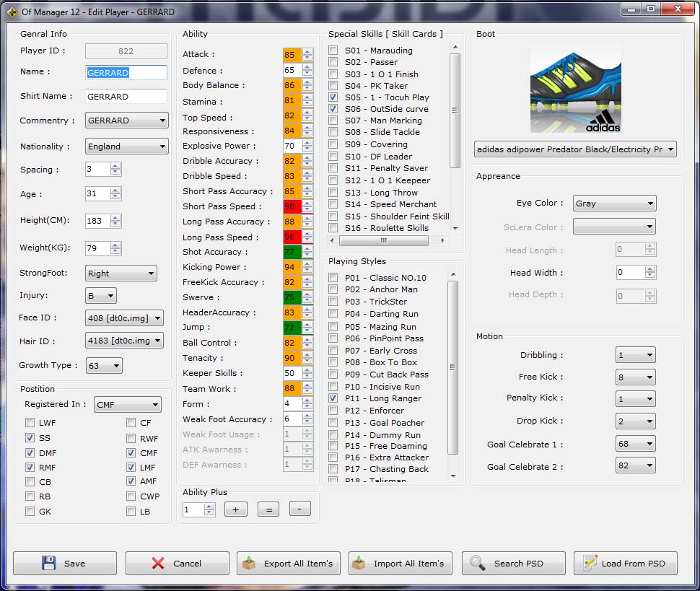Viewport: 700px width, 591px height.
Task: Enable the S04 - PK Taker skill
Action: point(333,86)
